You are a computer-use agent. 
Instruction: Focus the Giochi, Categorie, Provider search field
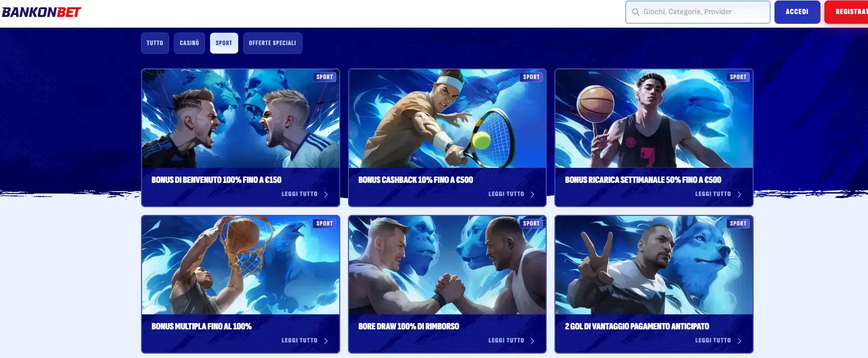tap(697, 12)
